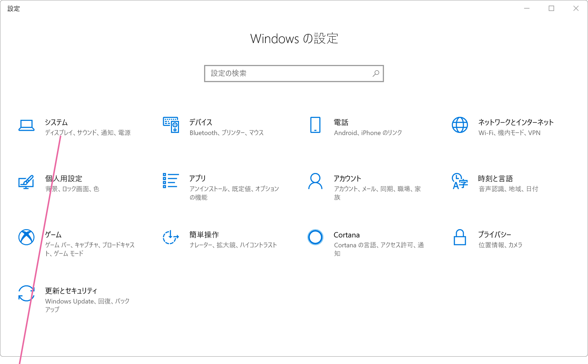Click the description ゲーム バー、キャプチャ、ブロードキャスト

click(x=90, y=249)
